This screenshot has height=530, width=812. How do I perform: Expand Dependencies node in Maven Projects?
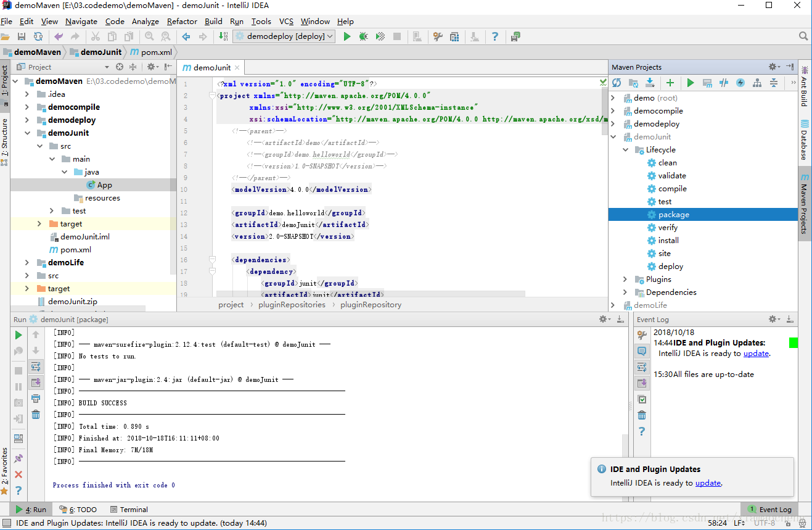tap(625, 292)
